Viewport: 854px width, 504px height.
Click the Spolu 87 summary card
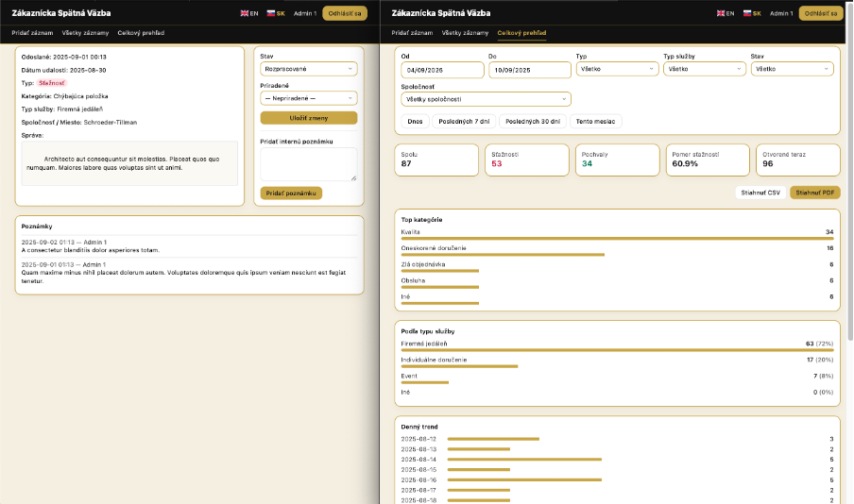point(436,160)
